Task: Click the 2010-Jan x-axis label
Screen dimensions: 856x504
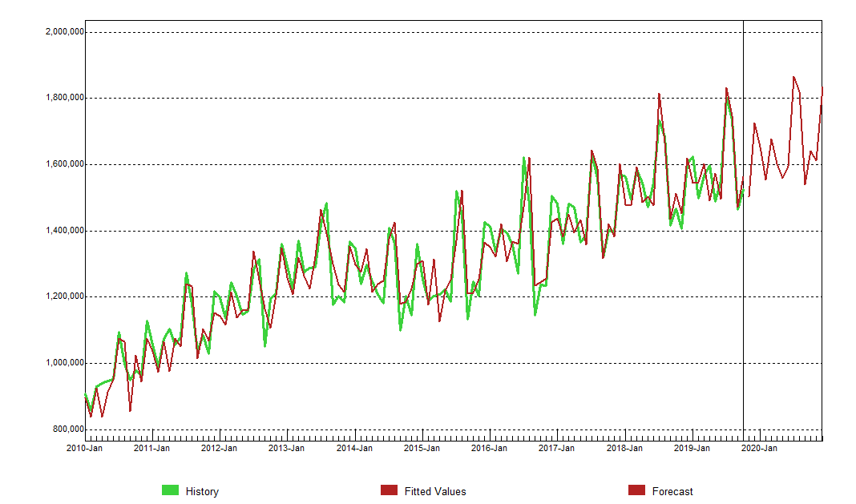Action: point(84,449)
